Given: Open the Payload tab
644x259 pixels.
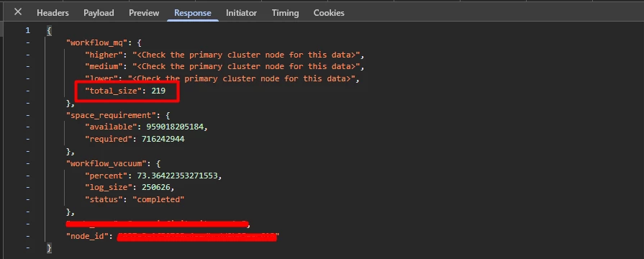Looking at the screenshot, I should [x=99, y=13].
